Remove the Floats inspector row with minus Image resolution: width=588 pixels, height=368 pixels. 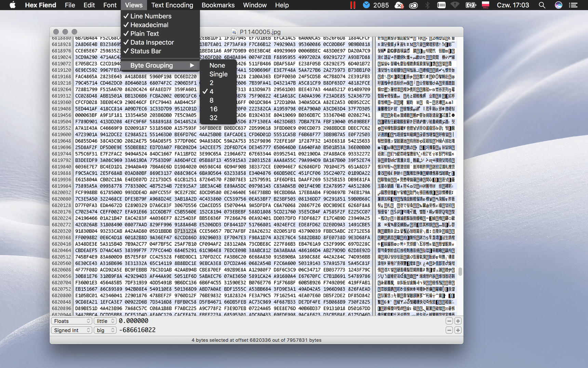point(449,321)
